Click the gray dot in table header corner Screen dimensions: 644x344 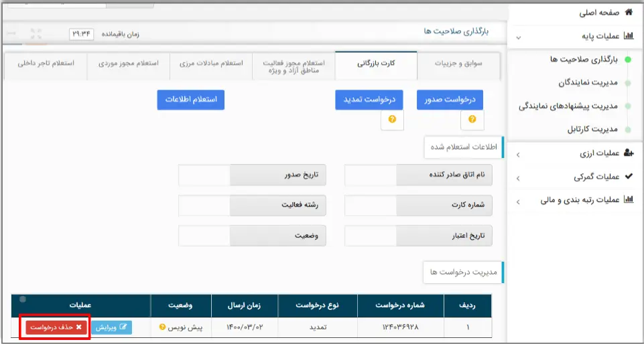click(x=23, y=299)
